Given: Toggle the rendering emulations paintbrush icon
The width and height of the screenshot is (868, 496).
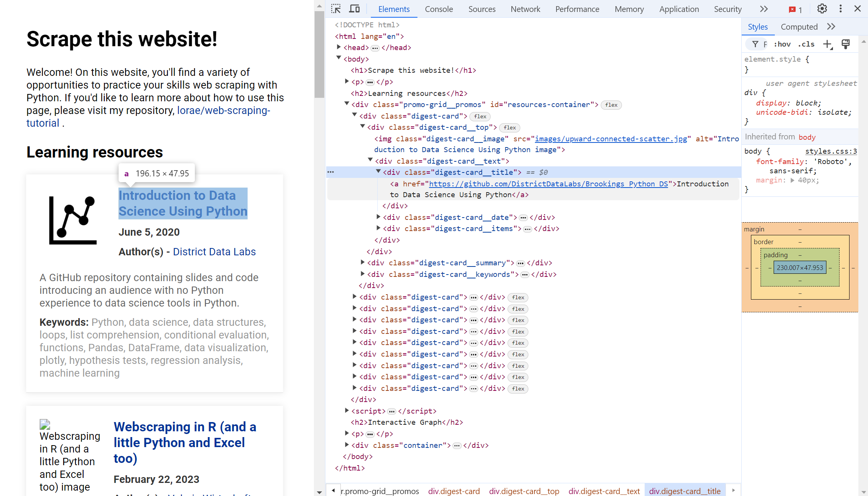Looking at the screenshot, I should 846,44.
